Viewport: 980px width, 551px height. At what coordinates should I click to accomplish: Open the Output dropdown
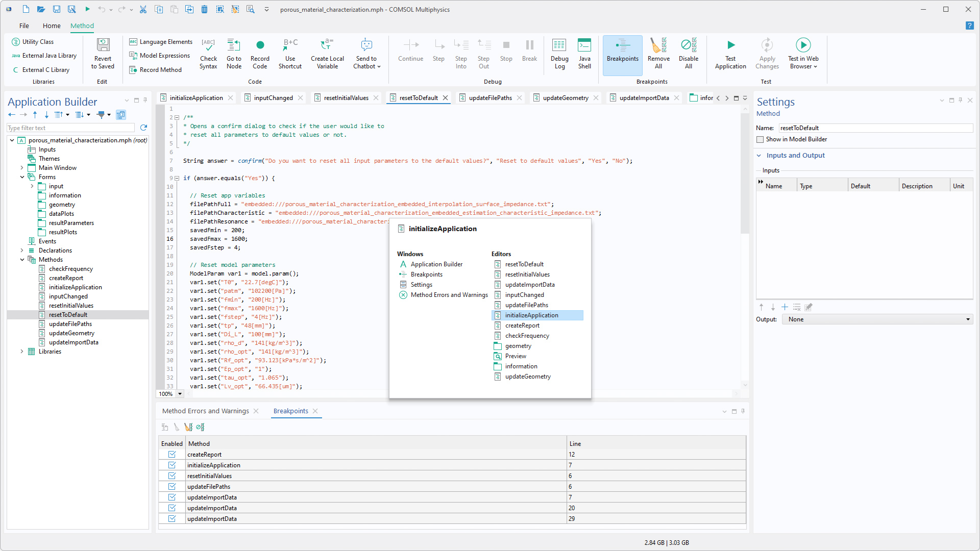(x=877, y=319)
